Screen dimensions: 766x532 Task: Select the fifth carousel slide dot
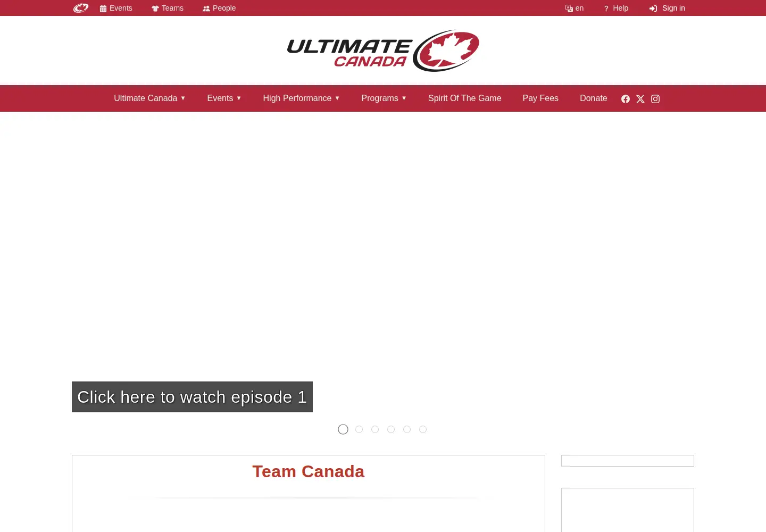click(407, 429)
